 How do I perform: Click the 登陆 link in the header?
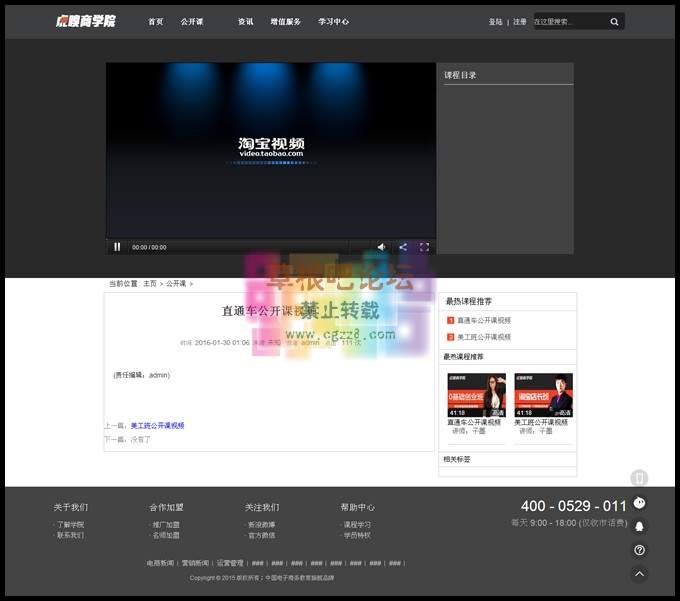[495, 22]
